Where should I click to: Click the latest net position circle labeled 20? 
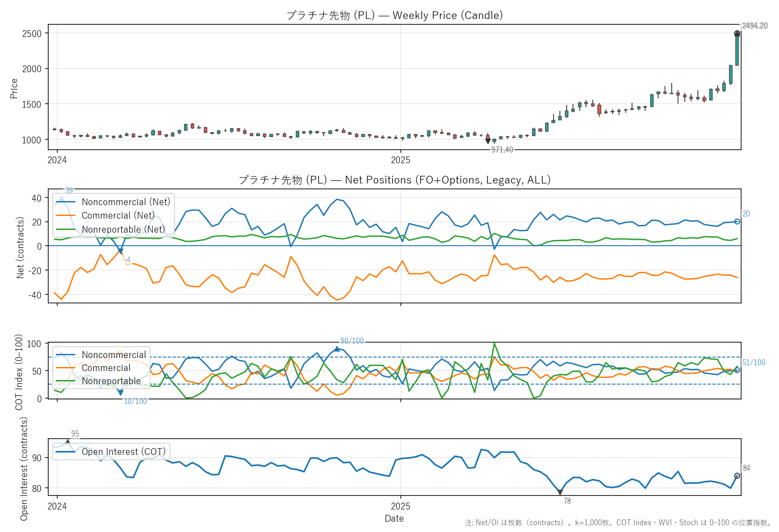(737, 221)
